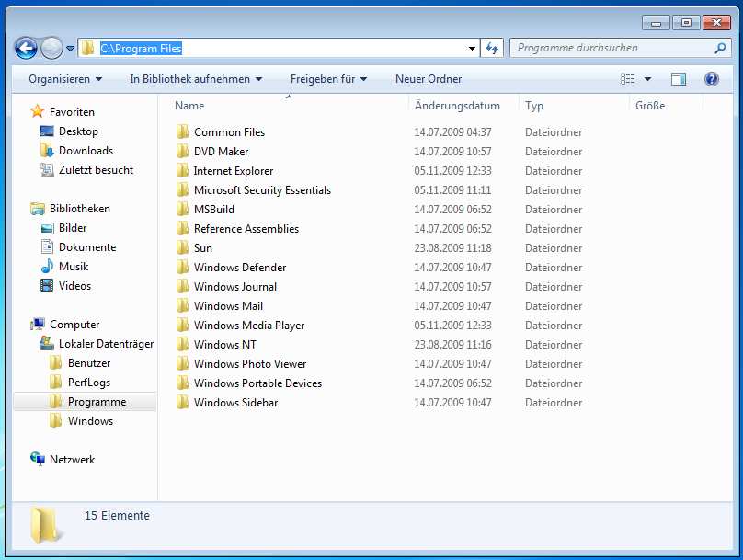743x560 pixels.
Task: Open Zuletzt besucht in sidebar
Action: (96, 170)
